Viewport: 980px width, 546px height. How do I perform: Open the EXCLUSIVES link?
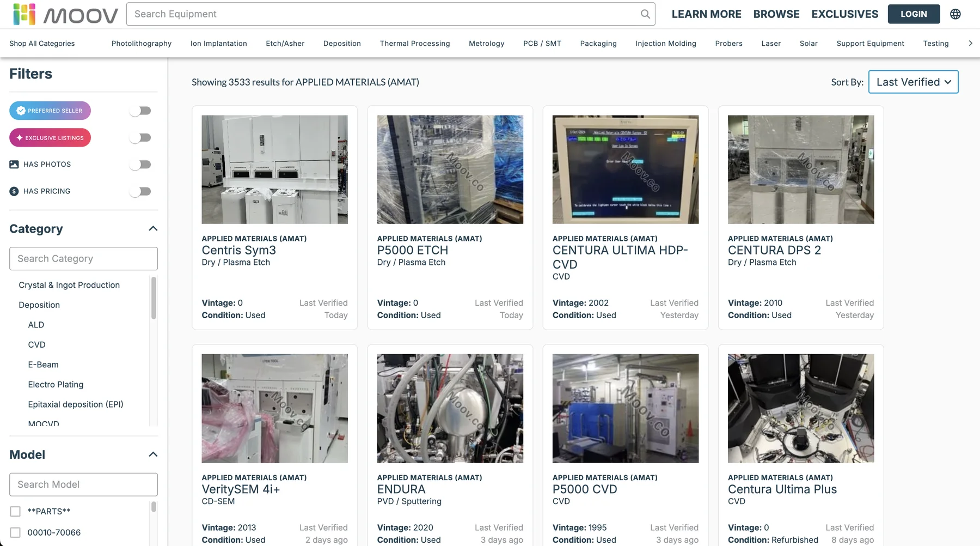point(844,14)
